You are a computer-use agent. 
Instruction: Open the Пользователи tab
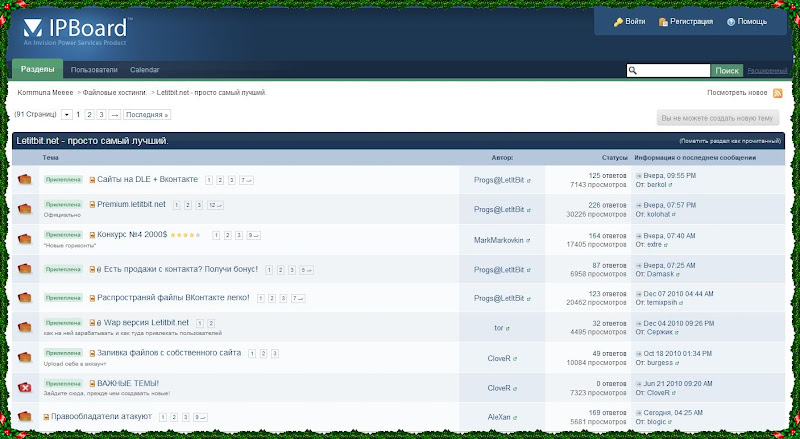click(x=94, y=70)
